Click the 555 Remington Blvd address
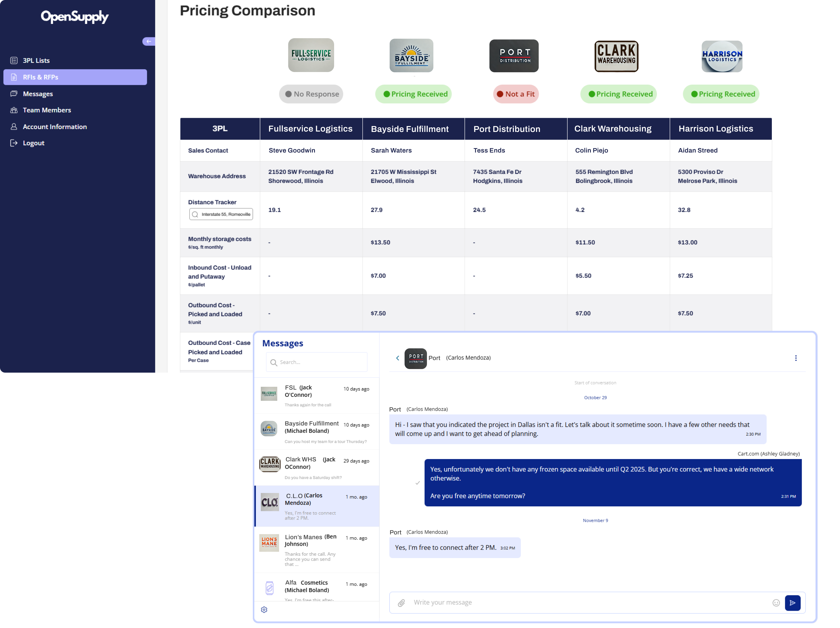Screen dimensions: 840x628 604,176
